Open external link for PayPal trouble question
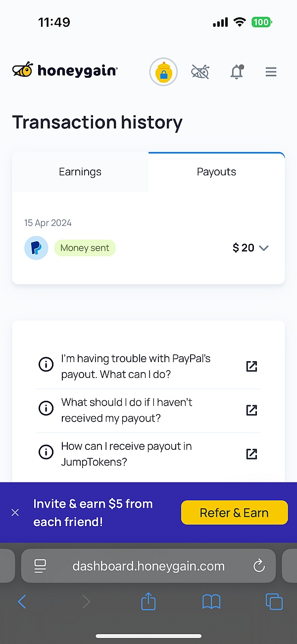This screenshot has height=644, width=297. 251,366
